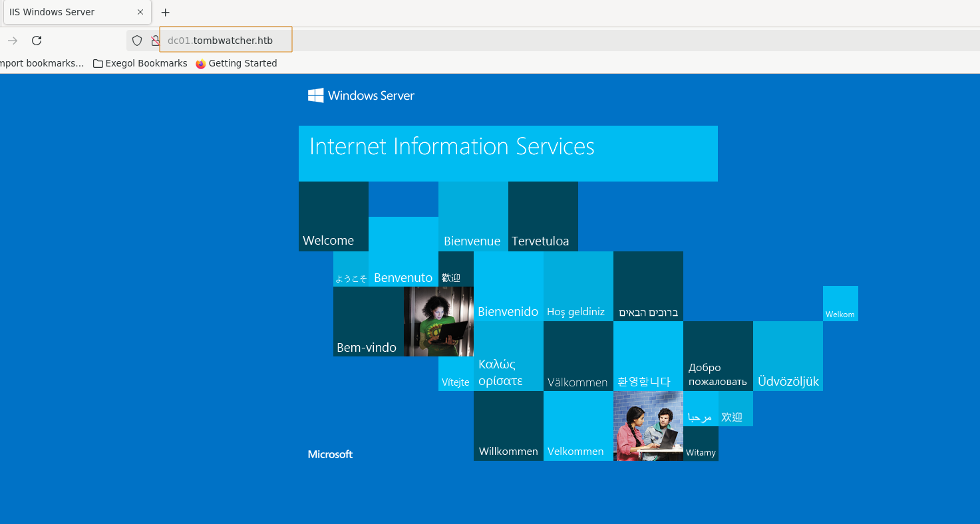Select the 歡迎 tile
This screenshot has width=980, height=524.
point(456,269)
